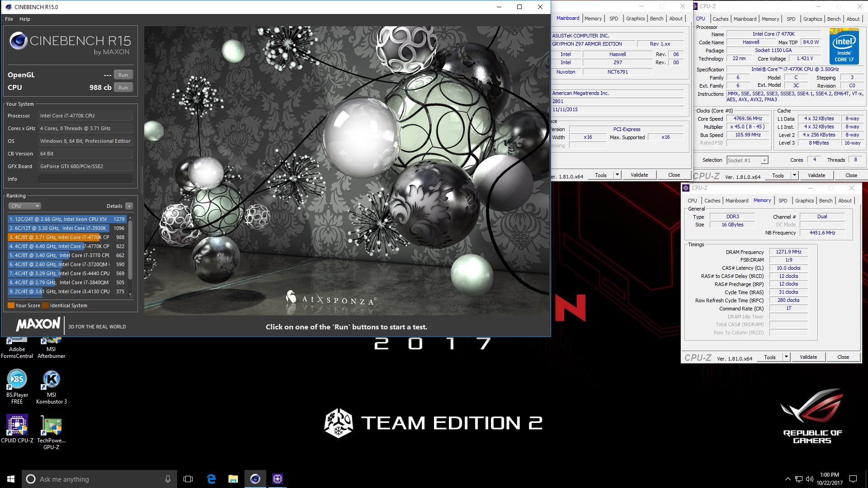This screenshot has height=488, width=868.
Task: Switch to the CPU-Z taskbar icon
Action: [278, 479]
